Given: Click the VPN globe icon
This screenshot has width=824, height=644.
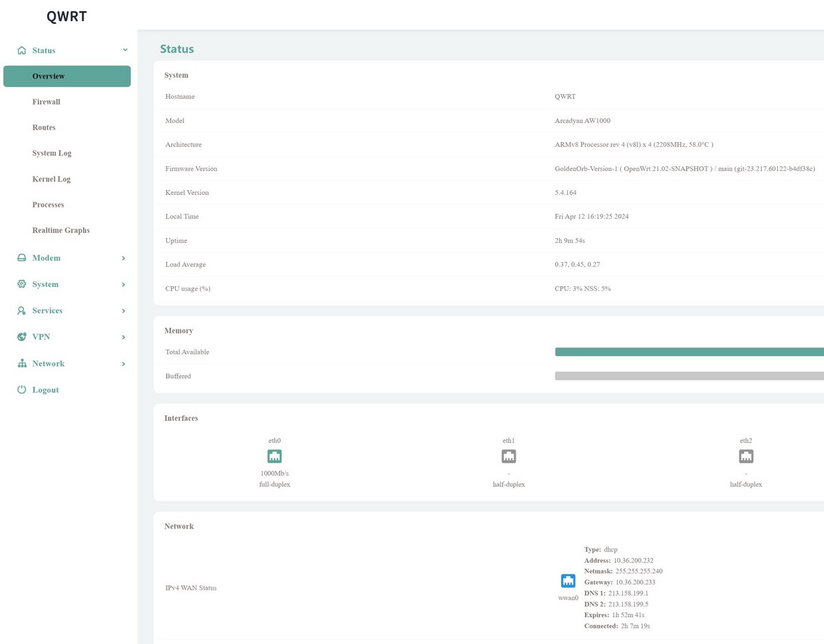Looking at the screenshot, I should (21, 337).
